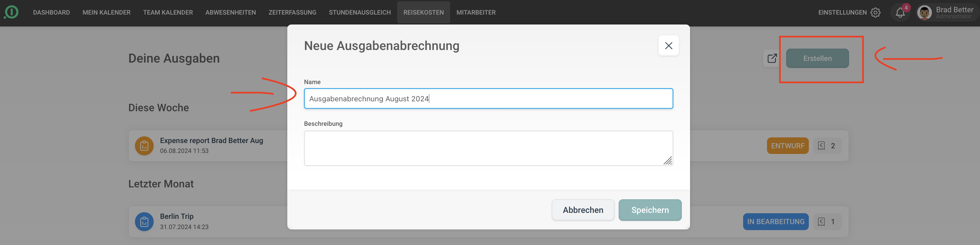This screenshot has height=245, width=980.
Task: Go to Mein Kalender
Action: pos(106,13)
